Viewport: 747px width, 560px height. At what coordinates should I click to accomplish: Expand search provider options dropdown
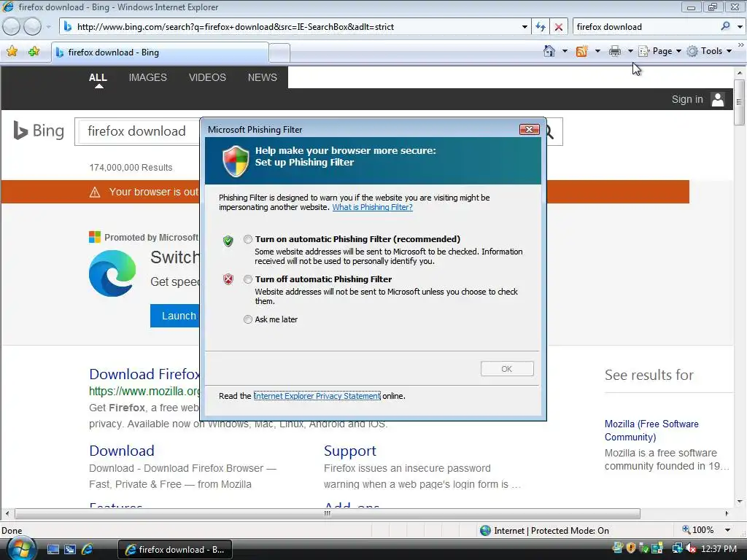(x=740, y=27)
